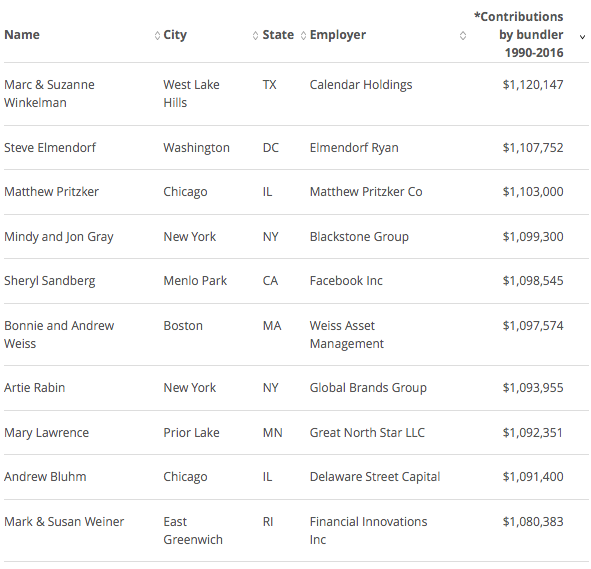Click Weiss Asset Management employer cell
The width and height of the screenshot is (591, 569).
click(x=347, y=335)
